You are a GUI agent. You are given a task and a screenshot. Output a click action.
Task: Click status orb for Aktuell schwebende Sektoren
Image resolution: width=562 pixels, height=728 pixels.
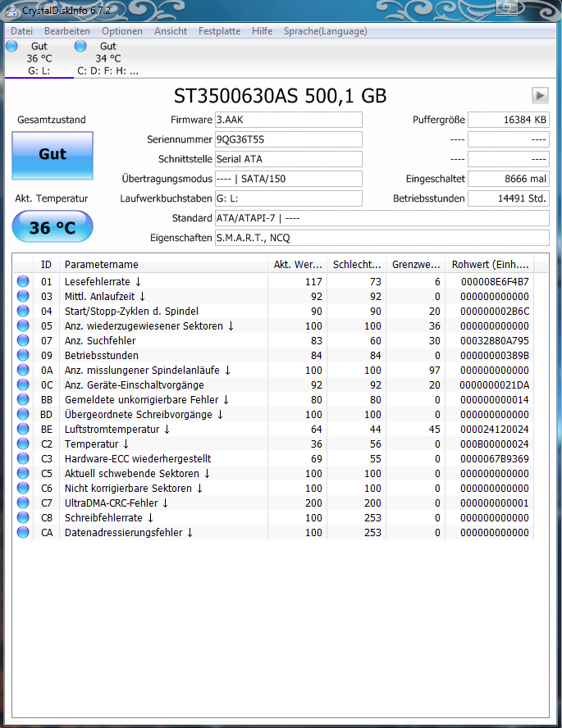click(x=23, y=474)
